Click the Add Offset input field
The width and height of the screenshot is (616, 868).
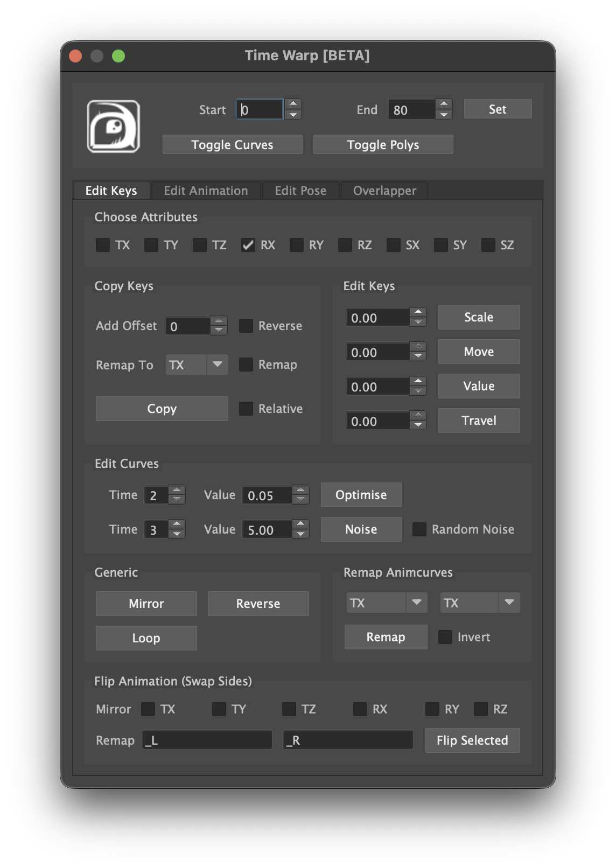click(187, 326)
